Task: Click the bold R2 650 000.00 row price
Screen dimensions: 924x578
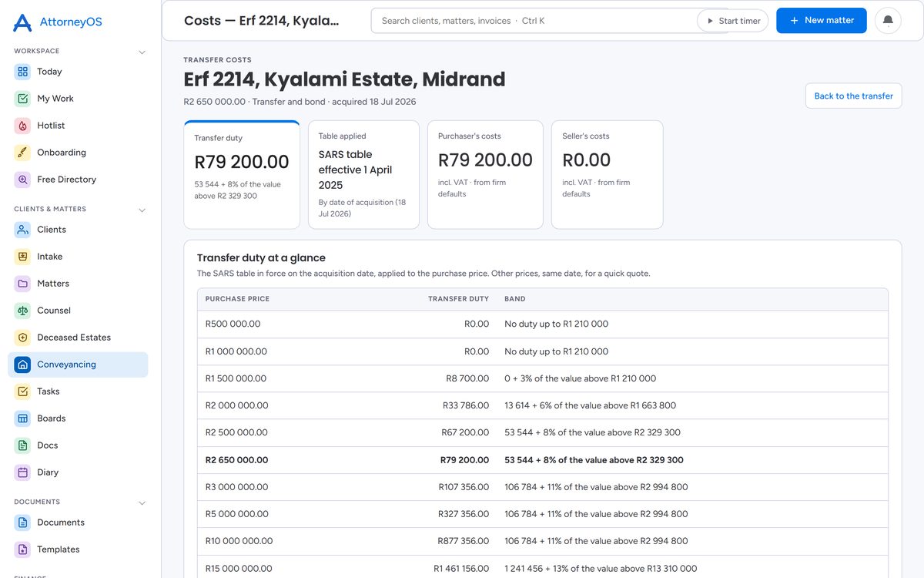Action: pyautogui.click(x=237, y=460)
